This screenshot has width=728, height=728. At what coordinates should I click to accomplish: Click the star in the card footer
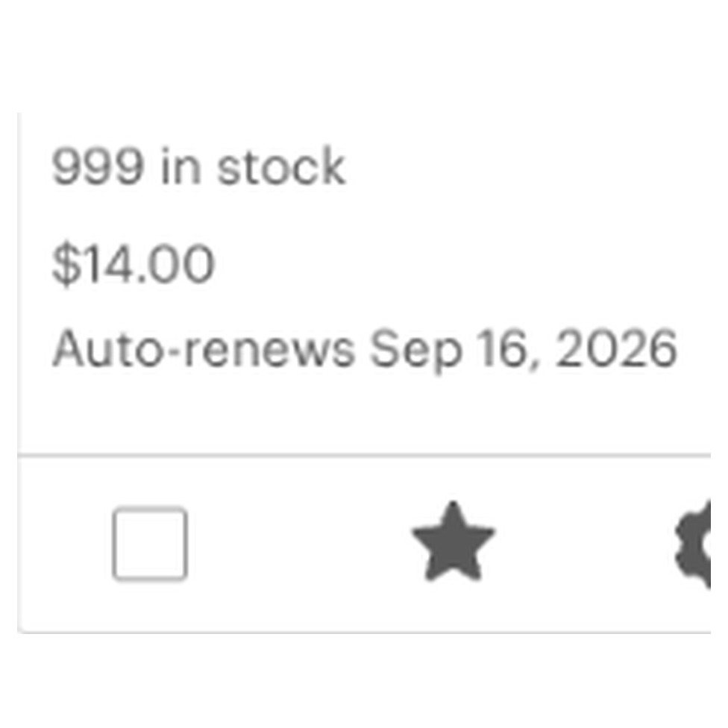[454, 542]
